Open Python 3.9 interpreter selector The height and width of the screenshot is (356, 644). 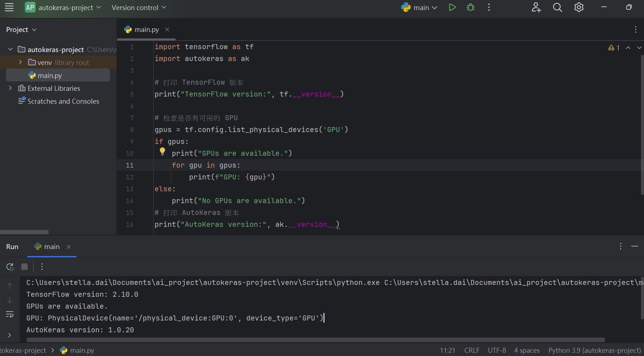(594, 350)
